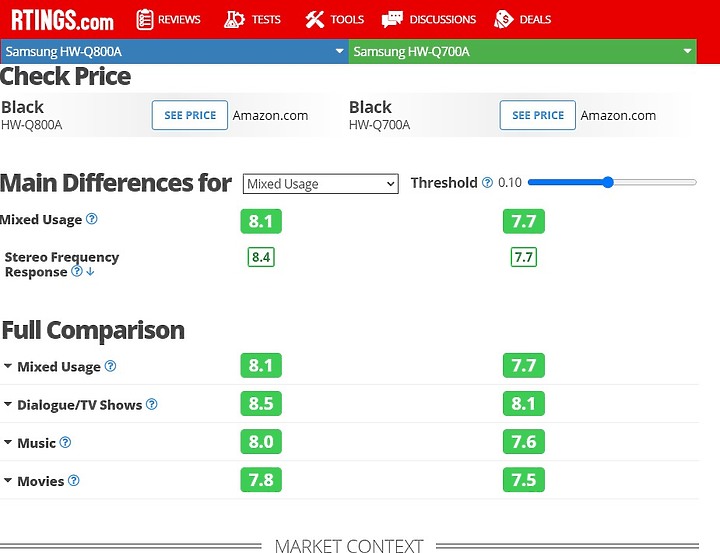This screenshot has height=553, width=720.
Task: Click the MARKET CONTEXT section heading
Action: click(349, 545)
